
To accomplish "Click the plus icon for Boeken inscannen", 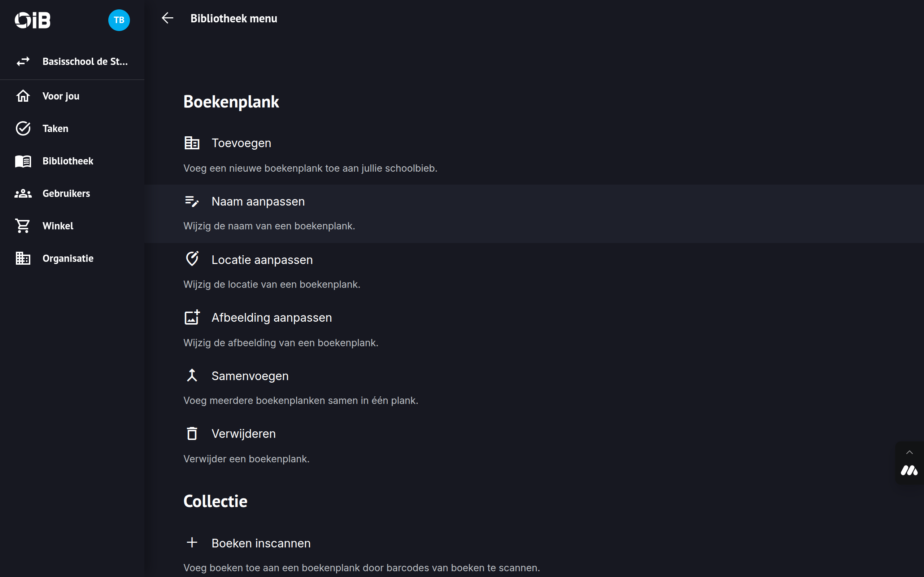I will tap(192, 542).
